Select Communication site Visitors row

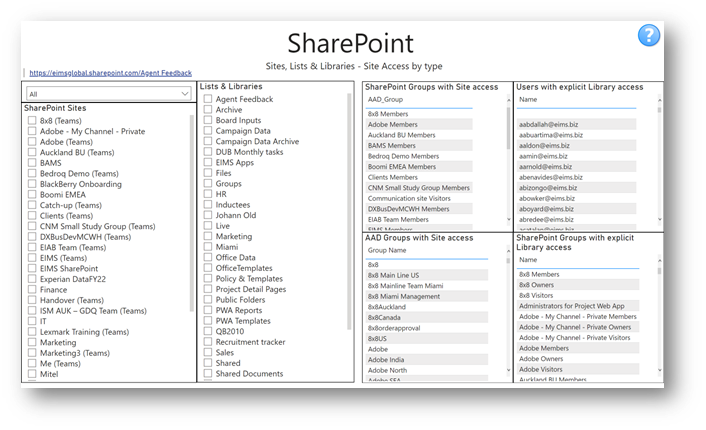pyautogui.click(x=419, y=198)
